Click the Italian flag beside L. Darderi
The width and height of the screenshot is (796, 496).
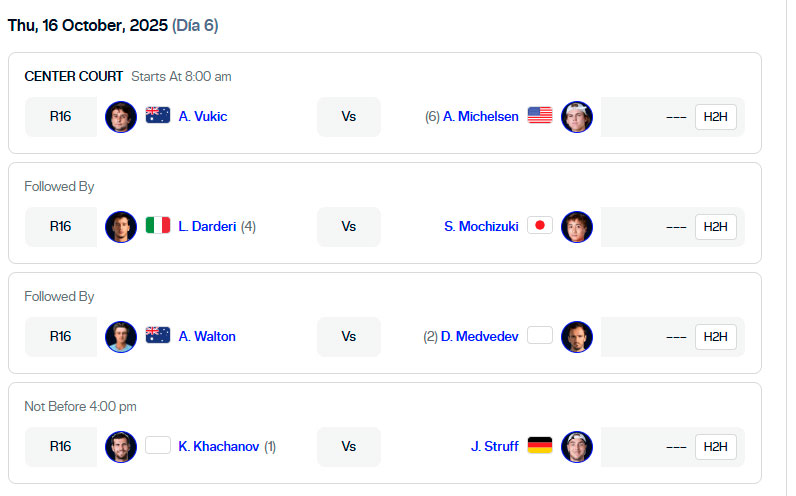[158, 226]
